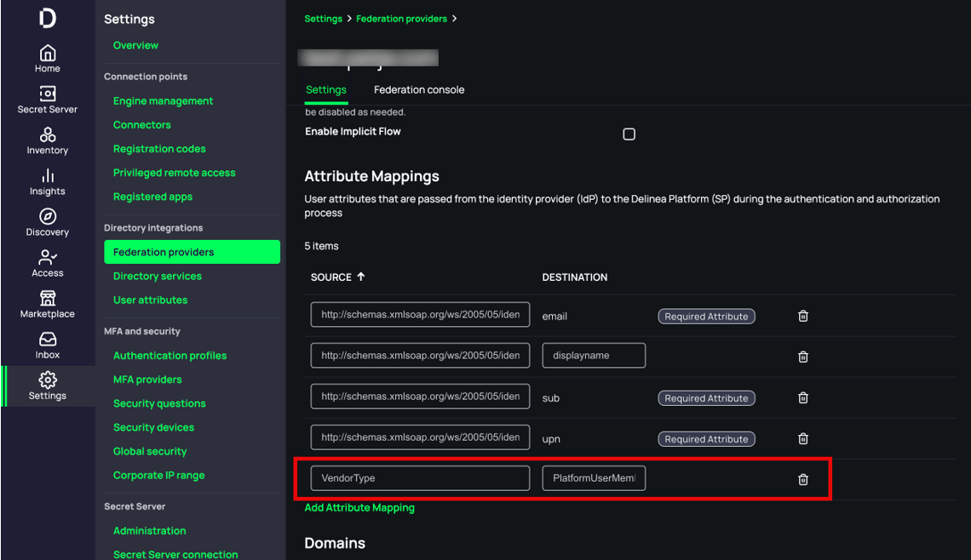Open the Overview settings page
Image resolution: width=971 pixels, height=560 pixels.
(135, 45)
